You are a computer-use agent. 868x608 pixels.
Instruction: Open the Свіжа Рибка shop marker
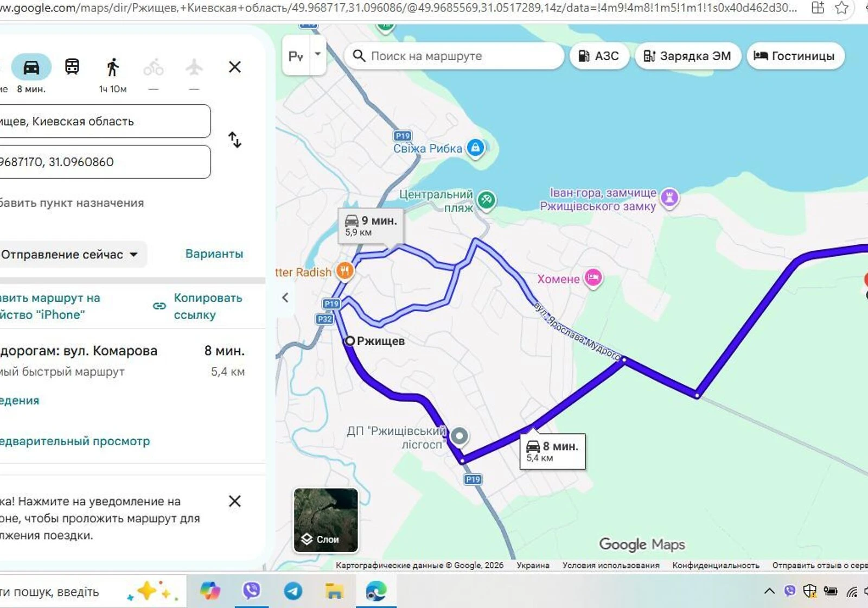(475, 147)
